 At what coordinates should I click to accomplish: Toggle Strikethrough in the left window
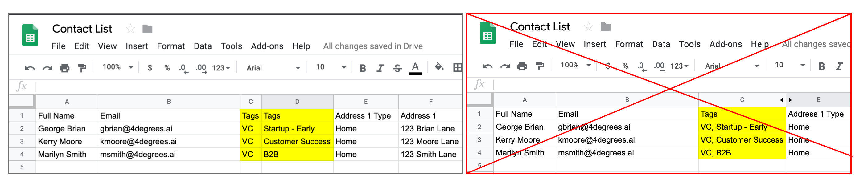(x=397, y=68)
